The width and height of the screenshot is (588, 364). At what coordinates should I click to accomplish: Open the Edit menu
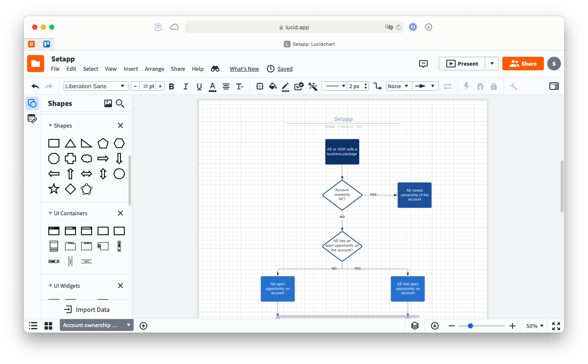pyautogui.click(x=71, y=69)
